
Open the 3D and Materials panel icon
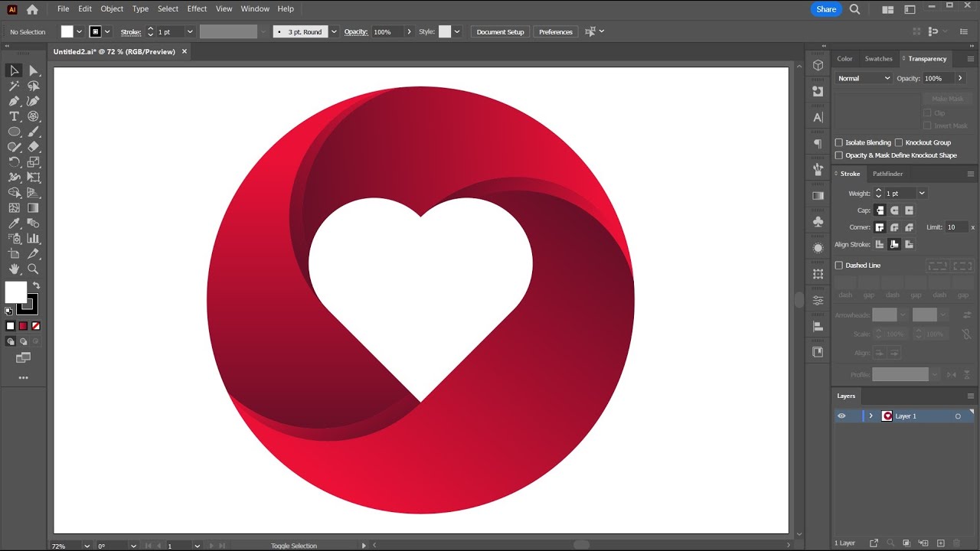point(818,66)
